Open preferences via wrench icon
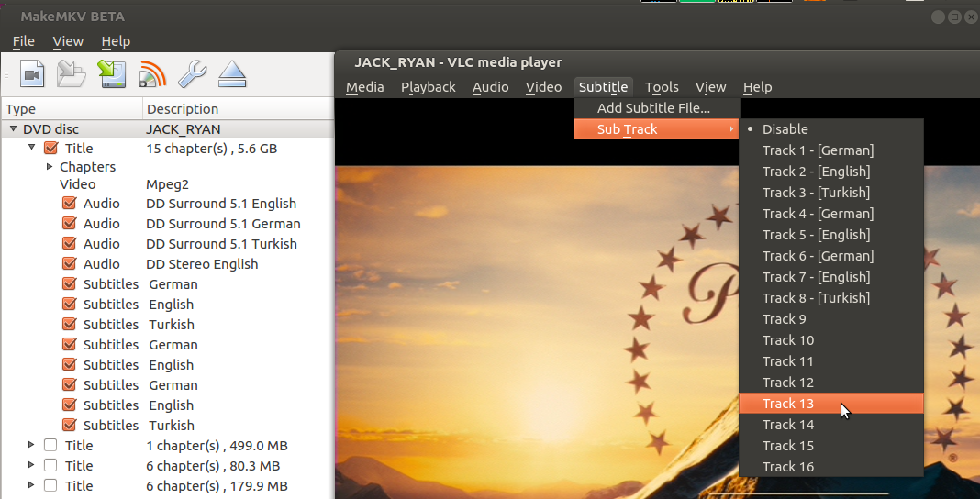This screenshot has width=980, height=499. (193, 73)
